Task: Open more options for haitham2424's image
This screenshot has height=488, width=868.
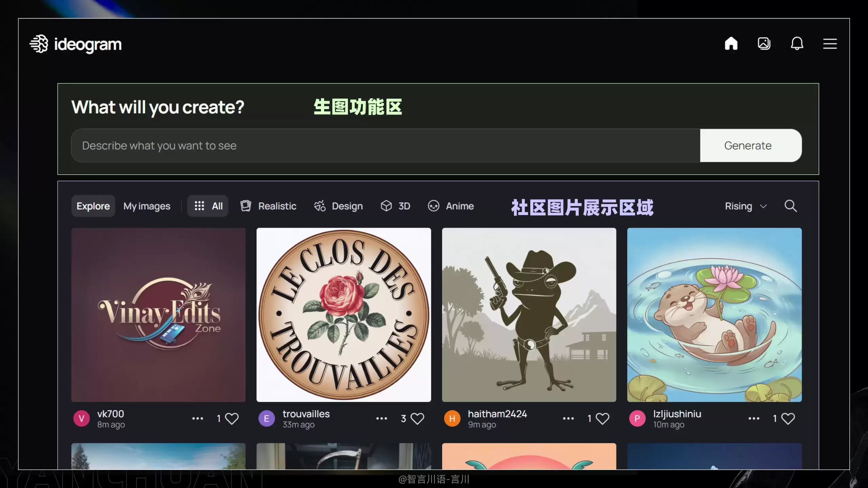Action: 569,419
